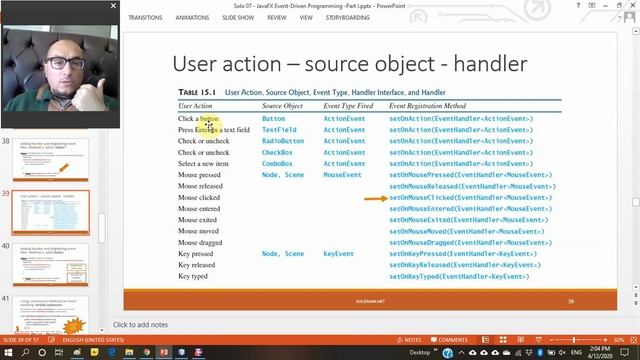Image resolution: width=640 pixels, height=360 pixels.
Task: Switch to Slide Sorter view icon
Action: [x=503, y=340]
